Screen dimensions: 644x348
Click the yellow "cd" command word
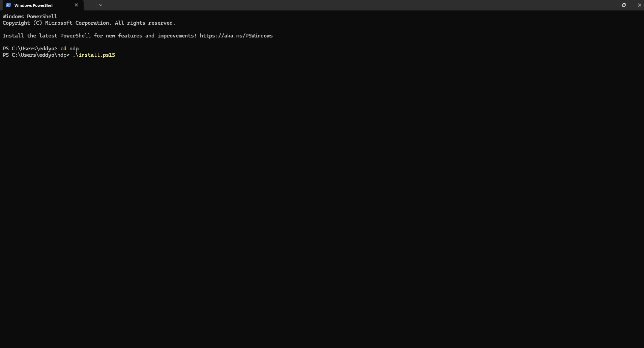pos(63,49)
